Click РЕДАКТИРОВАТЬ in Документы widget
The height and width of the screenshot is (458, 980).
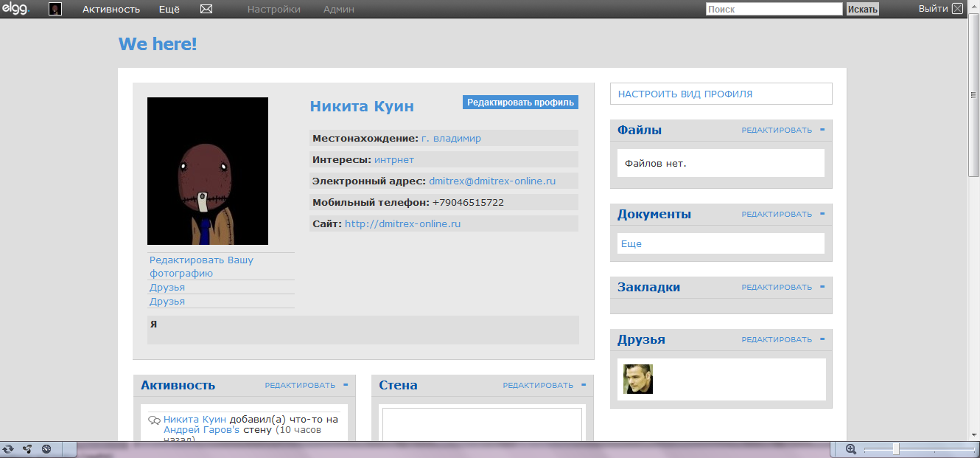click(777, 215)
